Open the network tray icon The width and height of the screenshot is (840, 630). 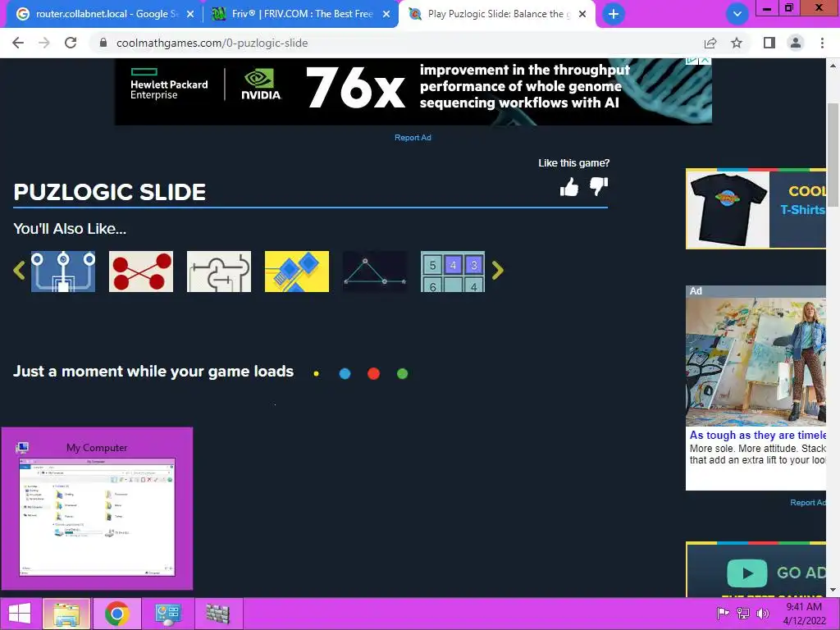(x=743, y=614)
